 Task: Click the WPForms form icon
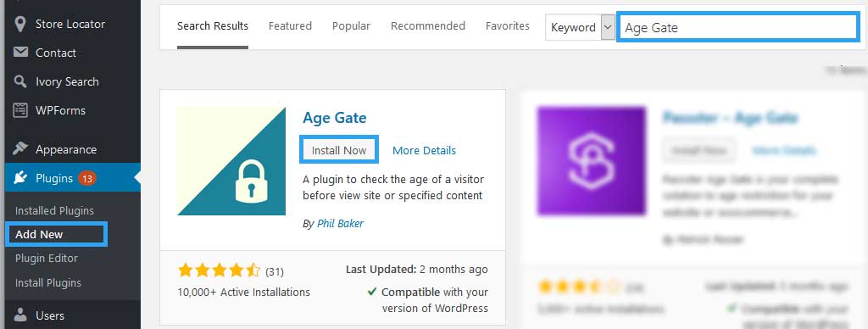click(x=20, y=110)
